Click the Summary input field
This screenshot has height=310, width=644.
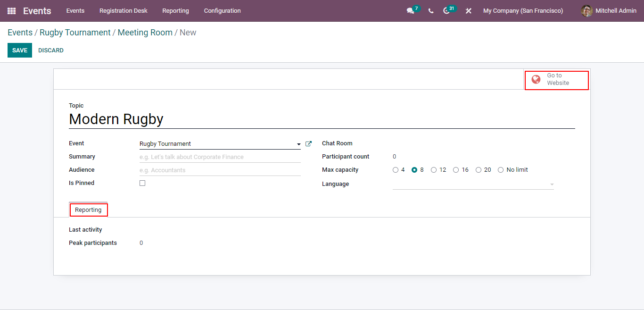(220, 157)
